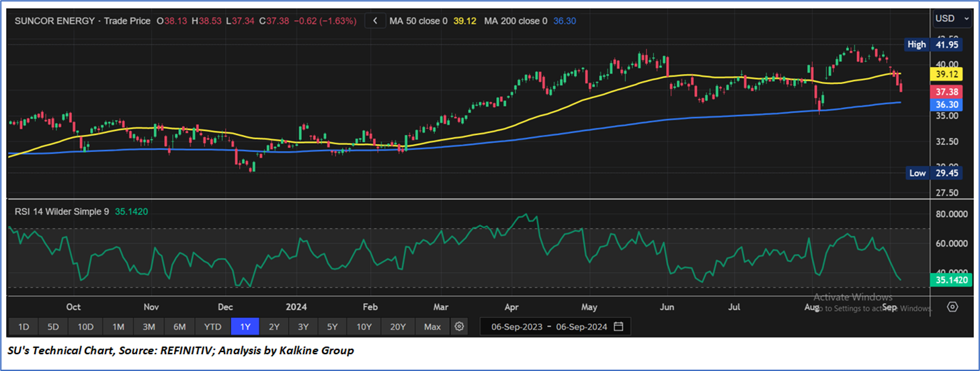Click the red 37.38 last price tag

pos(946,91)
